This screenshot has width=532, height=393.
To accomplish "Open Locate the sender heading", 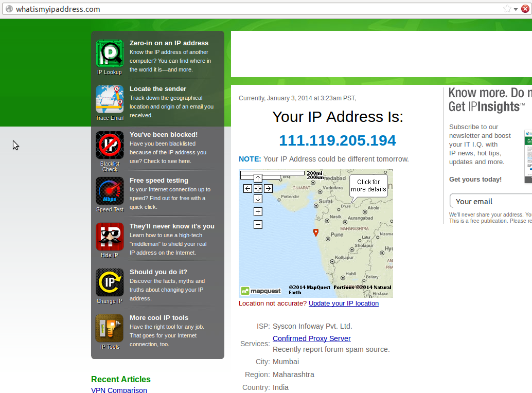I will pyautogui.click(x=158, y=89).
